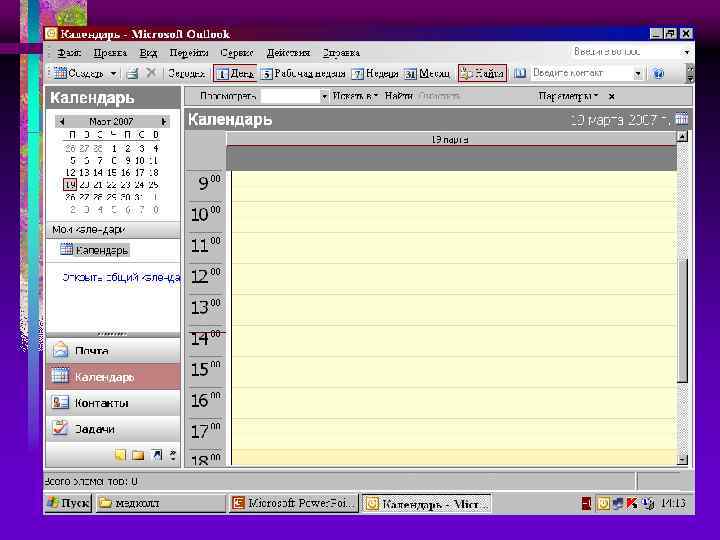Open the Параметры dropdown

[x=568, y=96]
